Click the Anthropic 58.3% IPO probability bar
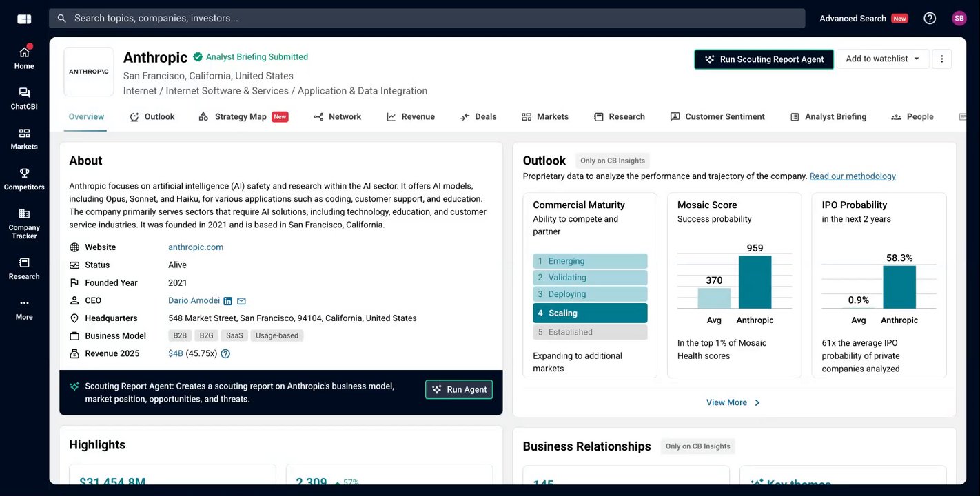 click(899, 287)
